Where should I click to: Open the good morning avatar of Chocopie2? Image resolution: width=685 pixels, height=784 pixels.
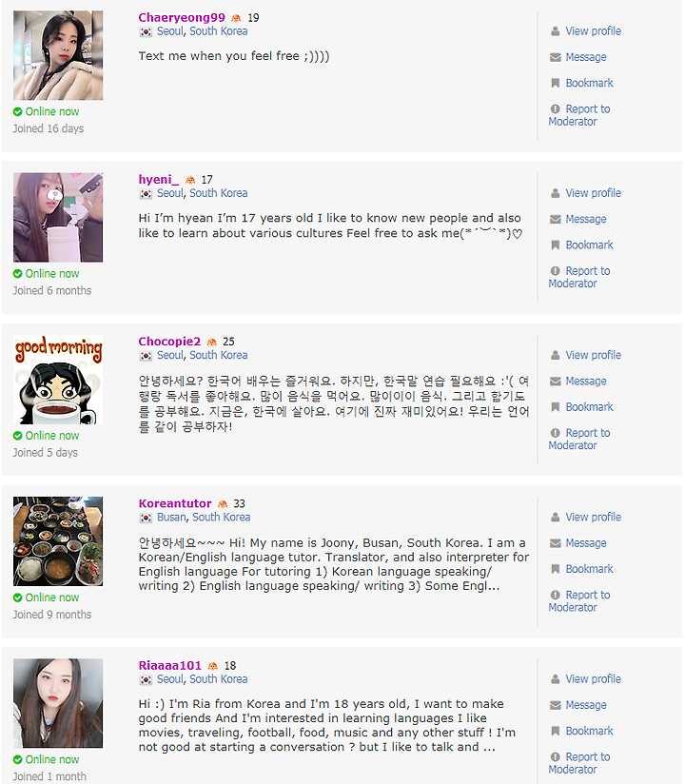tap(58, 380)
